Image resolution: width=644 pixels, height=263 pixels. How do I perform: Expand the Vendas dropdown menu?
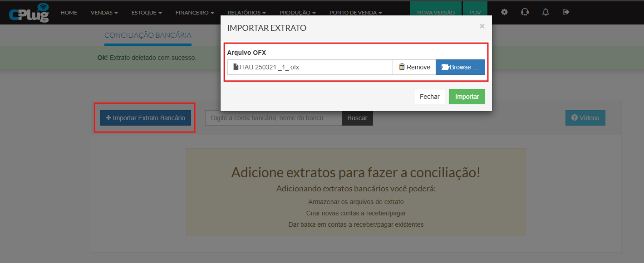104,13
